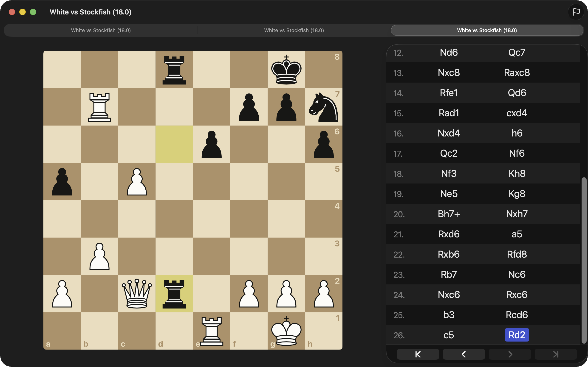This screenshot has height=367, width=588.
Task: Click the black knight on h7
Action: (x=324, y=107)
